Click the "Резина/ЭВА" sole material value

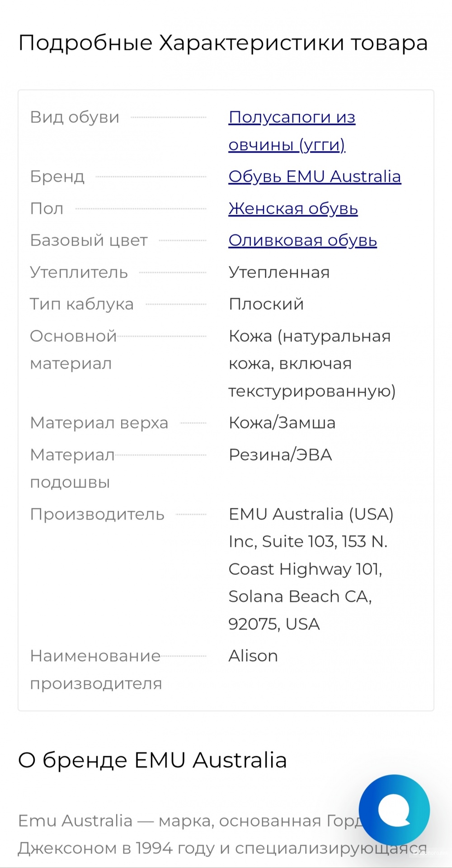pyautogui.click(x=280, y=455)
